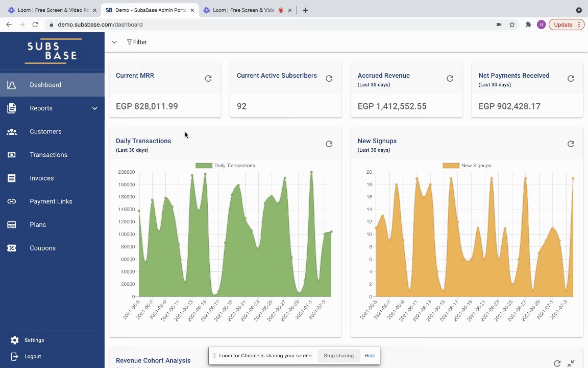
Task: Go to Plans in sidebar
Action: (x=52, y=224)
